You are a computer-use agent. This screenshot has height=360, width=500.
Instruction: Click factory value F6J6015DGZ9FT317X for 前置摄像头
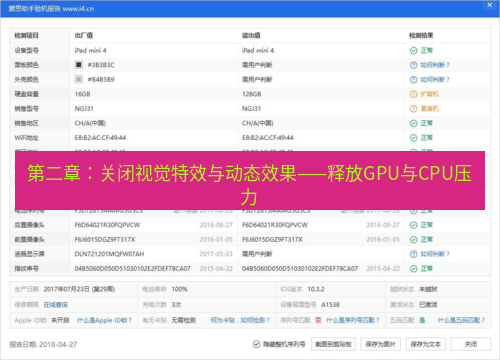pos(105,239)
